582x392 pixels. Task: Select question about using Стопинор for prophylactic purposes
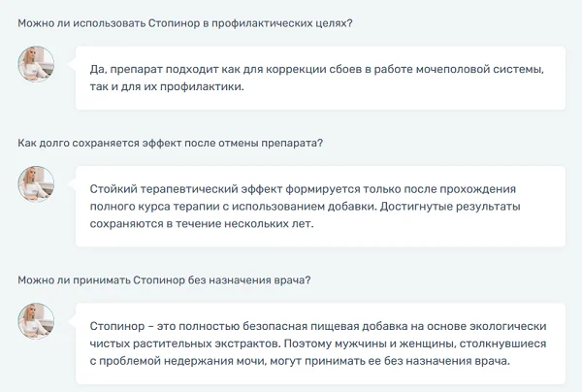tap(185, 23)
